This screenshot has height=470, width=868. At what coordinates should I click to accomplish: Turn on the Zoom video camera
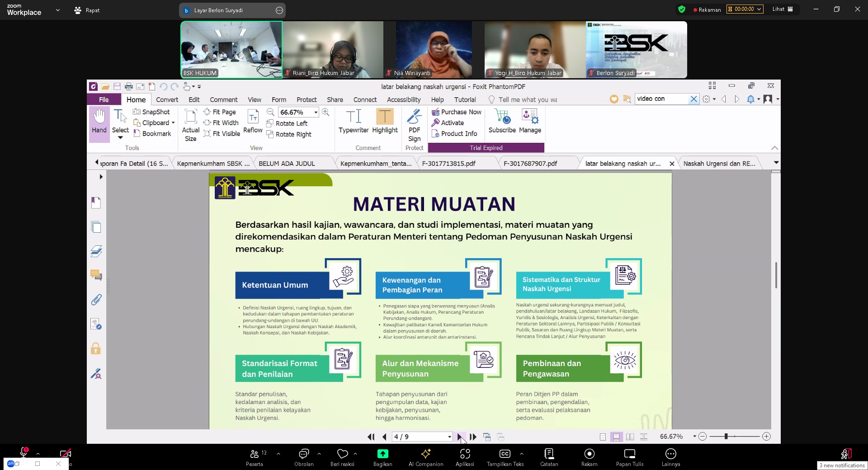(x=66, y=454)
